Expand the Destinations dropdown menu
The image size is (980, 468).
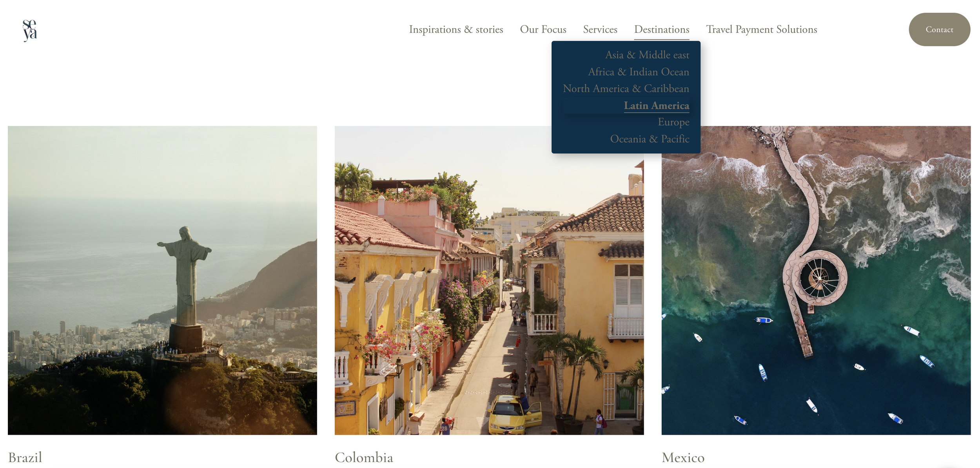point(661,29)
